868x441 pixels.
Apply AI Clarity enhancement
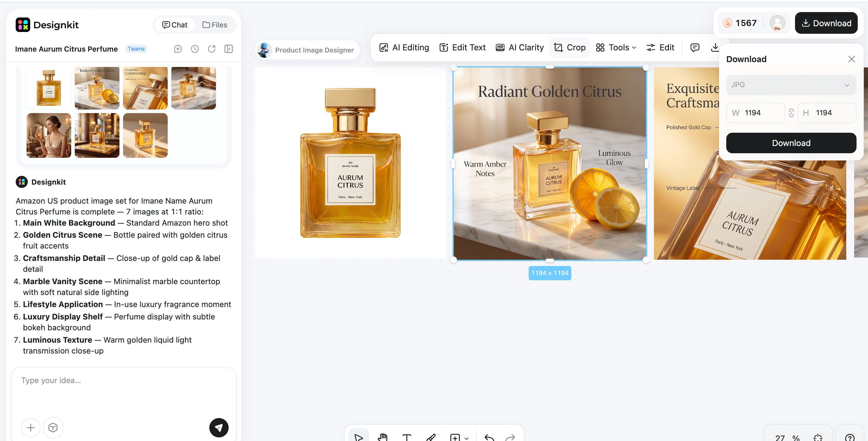[520, 47]
